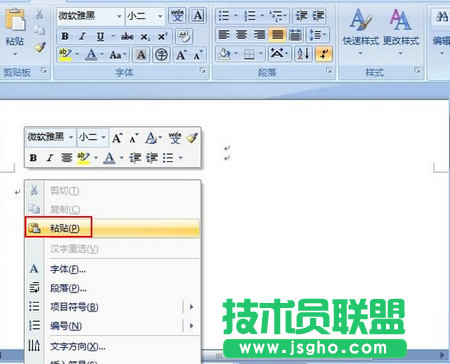Click the enclosed character 字 circle icon
450x364 pixels.
(x=161, y=55)
